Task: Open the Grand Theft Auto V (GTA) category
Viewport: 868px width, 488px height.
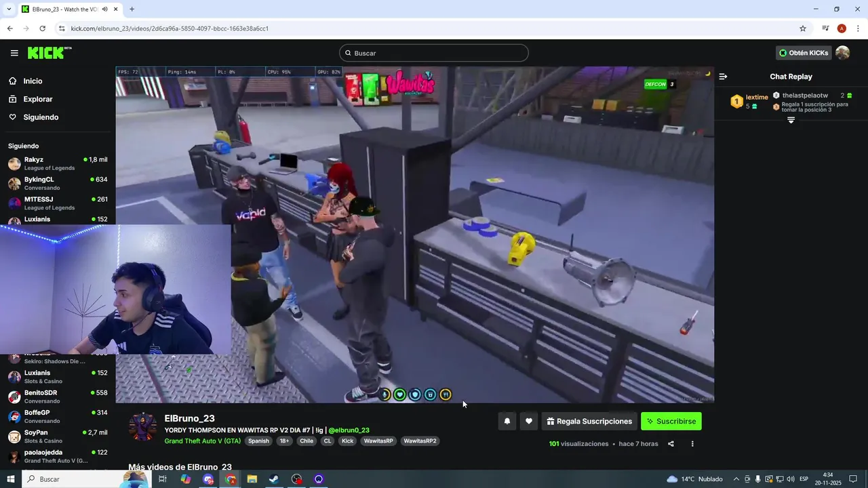Action: click(x=202, y=441)
